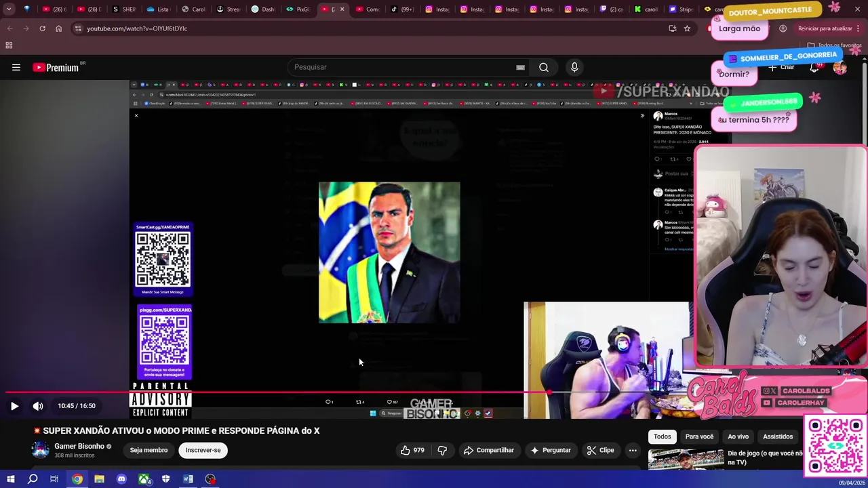Switch to the PixGG browser tab
The width and height of the screenshot is (868, 488).
[298, 9]
